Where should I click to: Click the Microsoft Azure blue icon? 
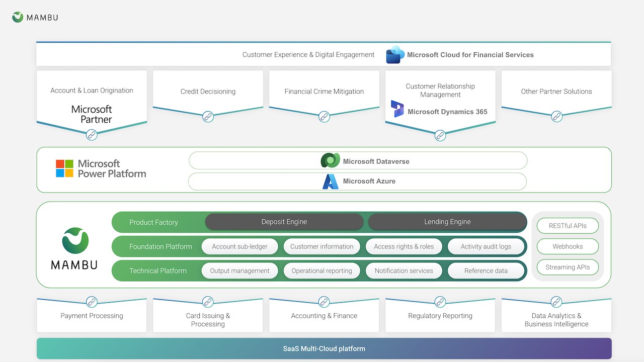click(331, 182)
